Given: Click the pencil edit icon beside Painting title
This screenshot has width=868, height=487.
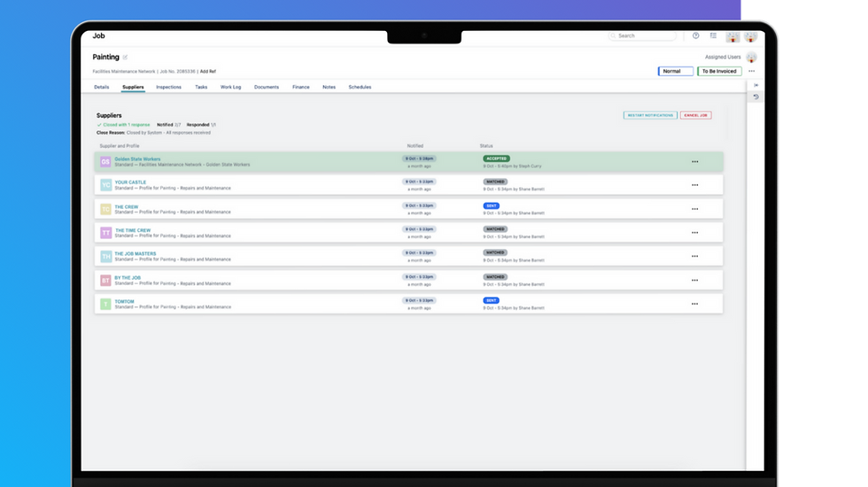Looking at the screenshot, I should pyautogui.click(x=125, y=57).
